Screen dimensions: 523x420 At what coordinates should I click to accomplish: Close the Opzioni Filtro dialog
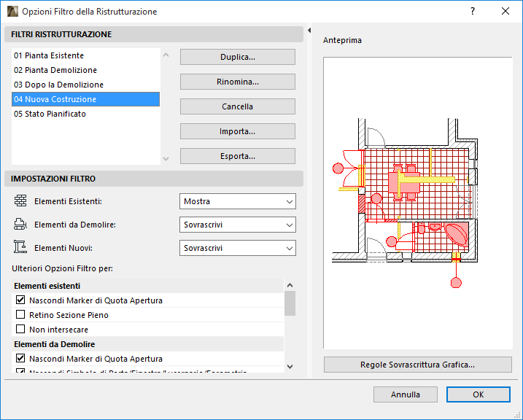(x=505, y=12)
